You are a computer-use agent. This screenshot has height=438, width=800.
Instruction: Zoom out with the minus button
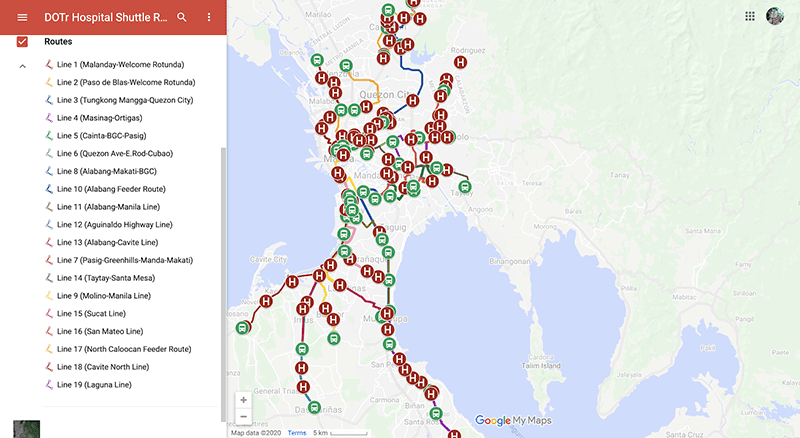(x=243, y=417)
